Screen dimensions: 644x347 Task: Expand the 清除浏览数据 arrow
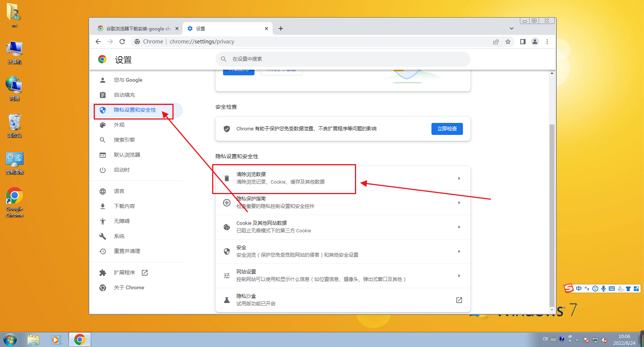coord(459,178)
